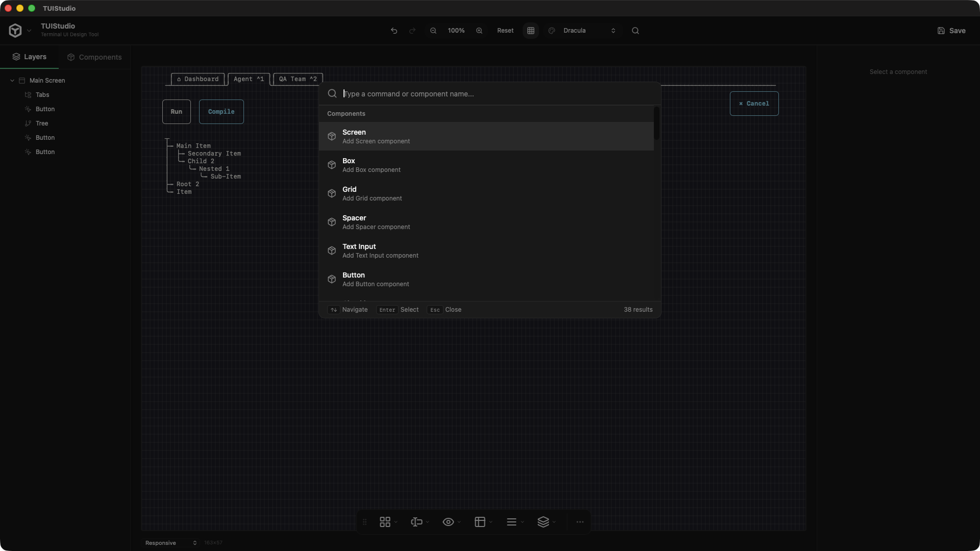Zoom in with the magnifier plus icon
The width and height of the screenshot is (980, 551).
click(x=479, y=31)
